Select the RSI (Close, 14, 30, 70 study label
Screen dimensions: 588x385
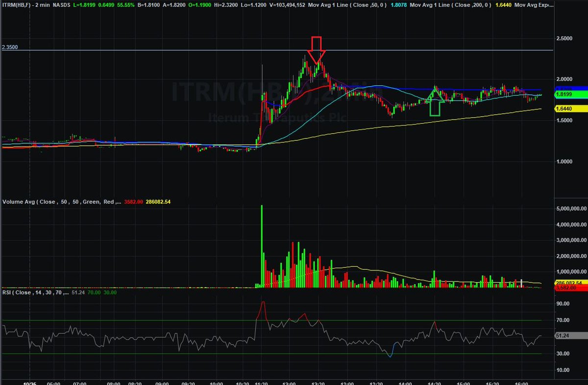35,293
